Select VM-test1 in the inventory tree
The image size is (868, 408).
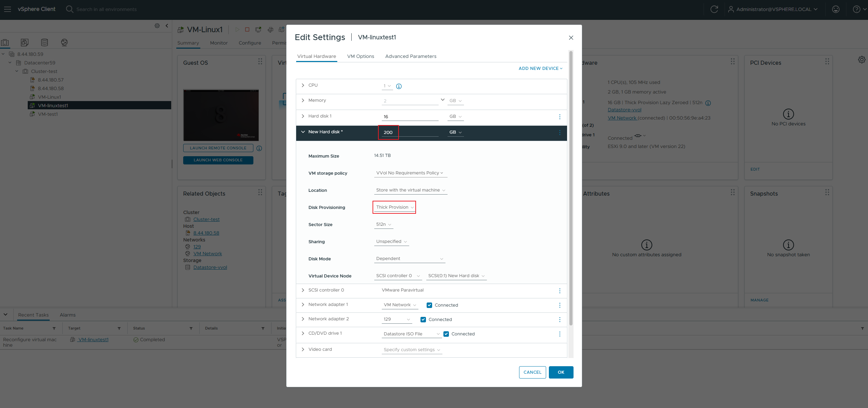click(48, 114)
